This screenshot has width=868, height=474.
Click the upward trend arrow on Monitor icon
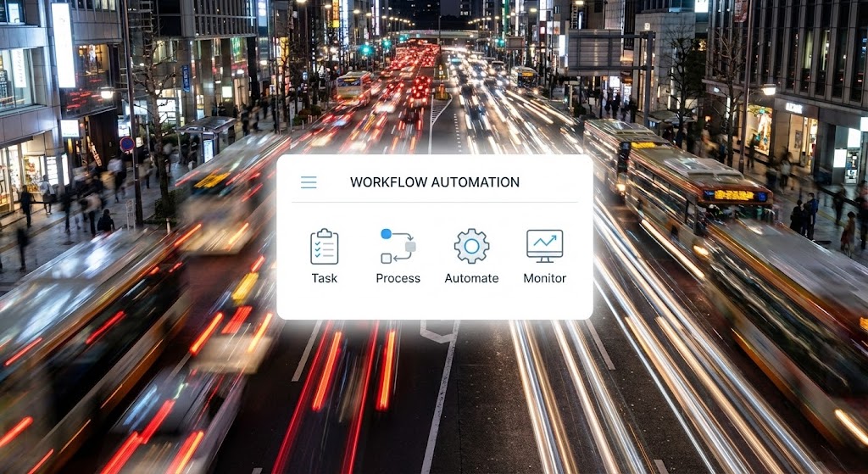[x=545, y=243]
